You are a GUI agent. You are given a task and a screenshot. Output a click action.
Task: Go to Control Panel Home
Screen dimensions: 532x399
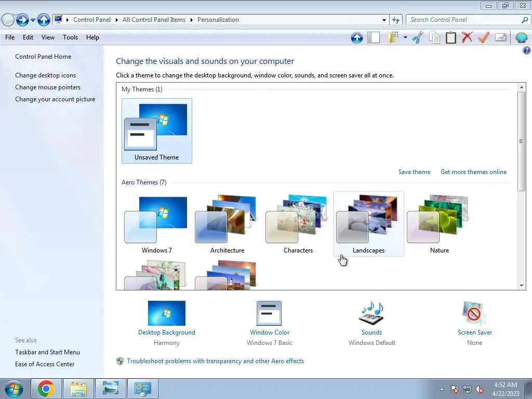(43, 57)
